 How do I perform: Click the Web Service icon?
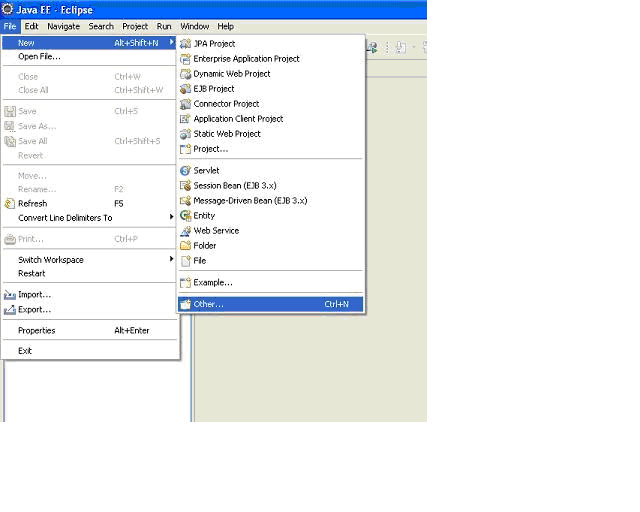click(x=185, y=231)
